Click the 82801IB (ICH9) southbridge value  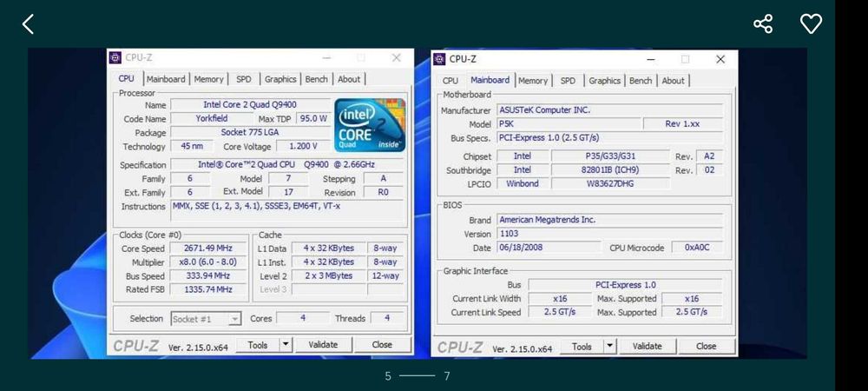point(610,170)
